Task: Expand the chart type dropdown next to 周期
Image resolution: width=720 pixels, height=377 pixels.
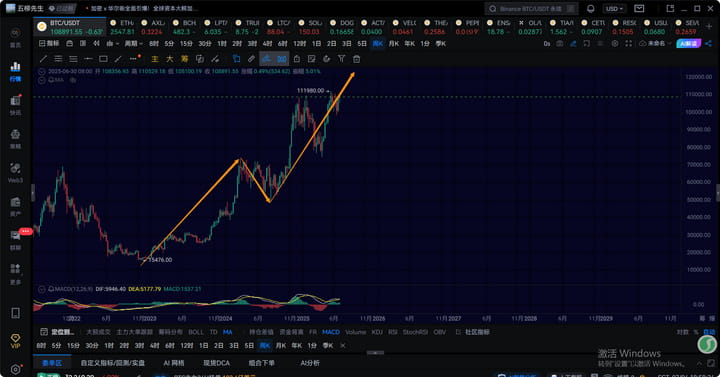Action: pos(112,44)
